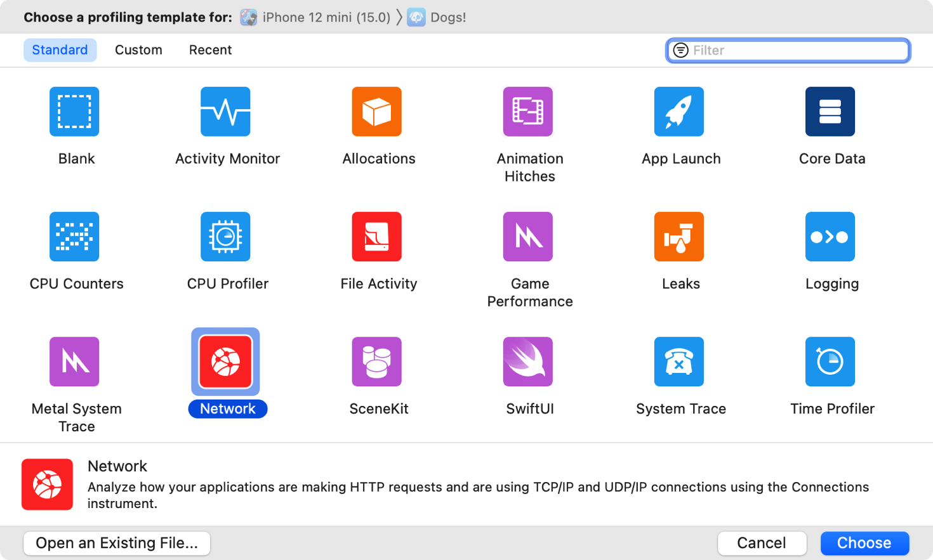The width and height of the screenshot is (933, 560).
Task: Choose the Core Data template icon
Action: 830,112
